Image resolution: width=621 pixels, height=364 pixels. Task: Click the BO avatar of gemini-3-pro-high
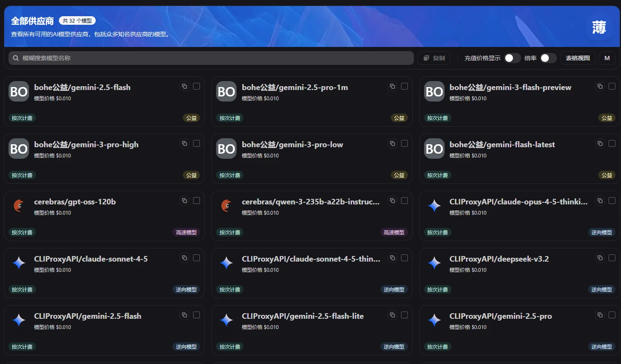click(x=19, y=149)
